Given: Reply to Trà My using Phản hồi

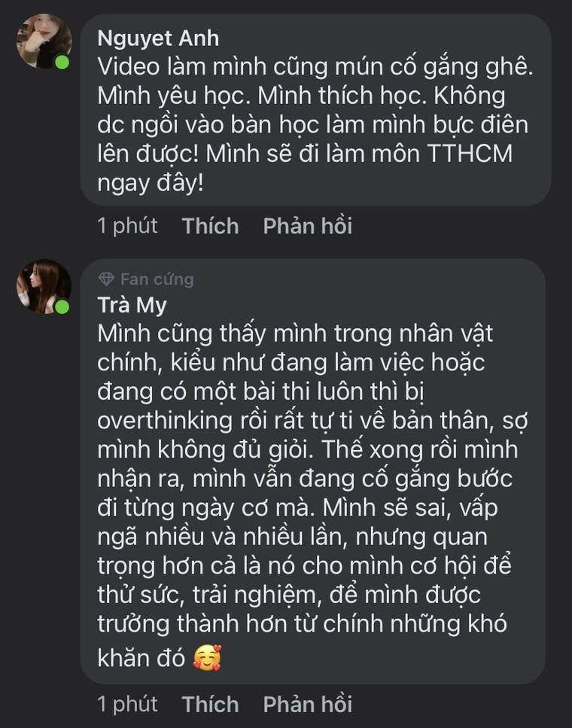Looking at the screenshot, I should (x=307, y=705).
